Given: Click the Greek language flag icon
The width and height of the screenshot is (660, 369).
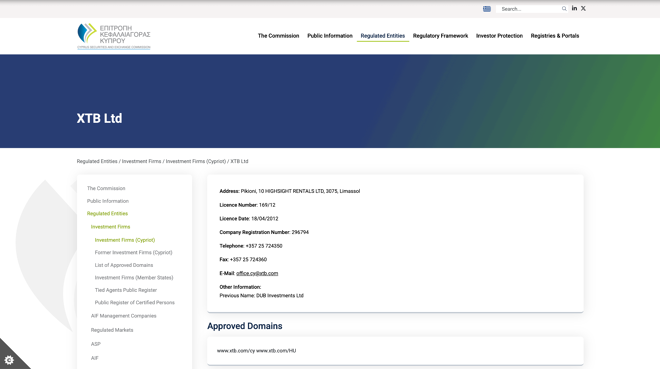Looking at the screenshot, I should [487, 9].
